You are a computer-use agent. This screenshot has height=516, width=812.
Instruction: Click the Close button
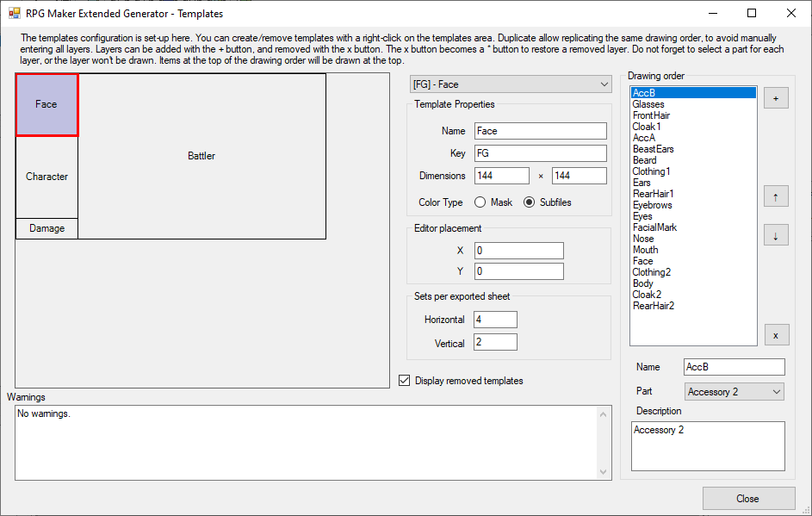748,498
